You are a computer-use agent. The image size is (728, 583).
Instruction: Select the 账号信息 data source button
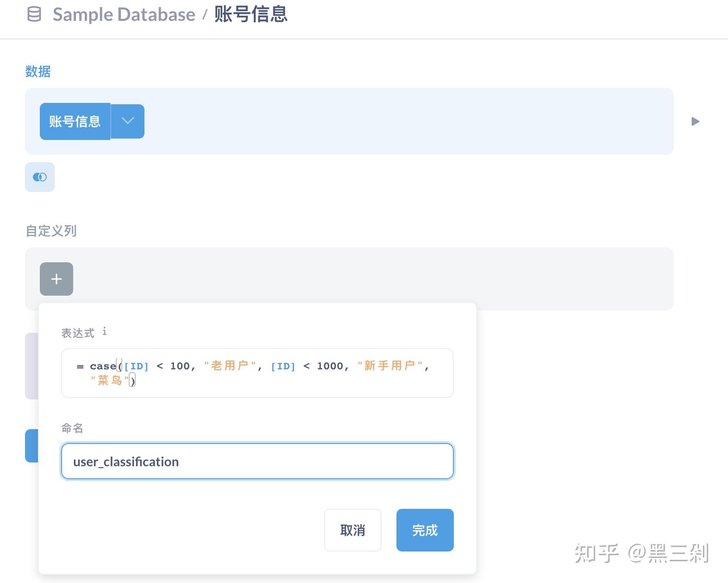pyautogui.click(x=75, y=121)
